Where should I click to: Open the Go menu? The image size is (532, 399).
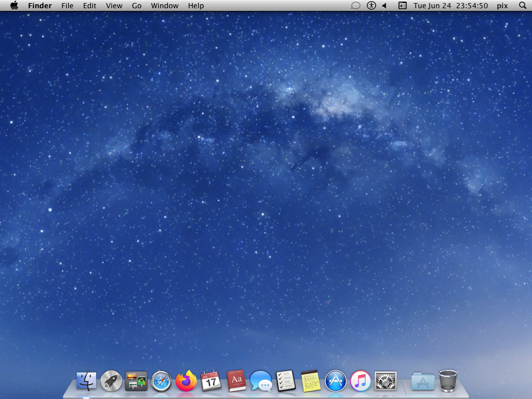(x=137, y=6)
